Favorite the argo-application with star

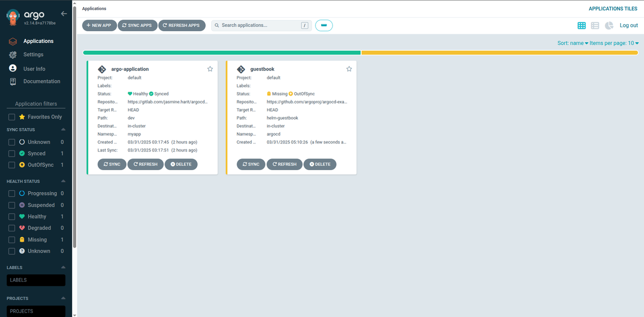[210, 69]
